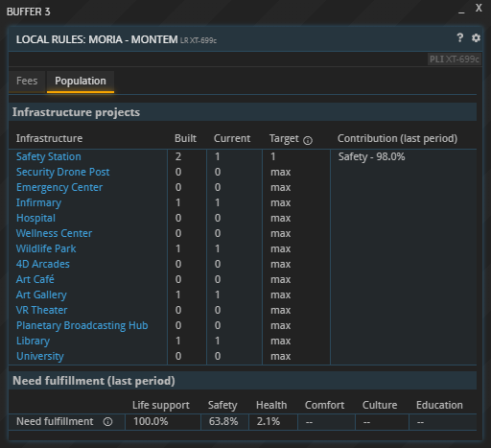
Task: Click the Safety Station target value 1
Action: pos(273,156)
